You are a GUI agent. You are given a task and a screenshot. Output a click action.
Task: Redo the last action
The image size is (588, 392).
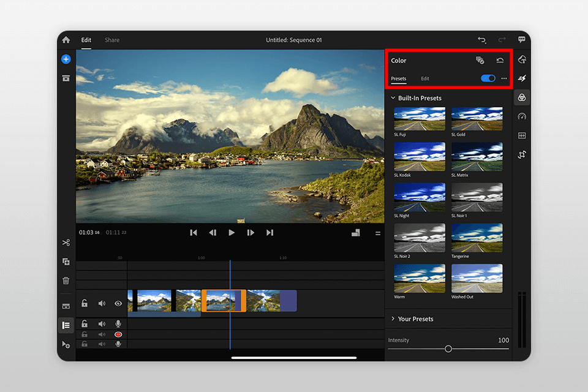coord(502,40)
